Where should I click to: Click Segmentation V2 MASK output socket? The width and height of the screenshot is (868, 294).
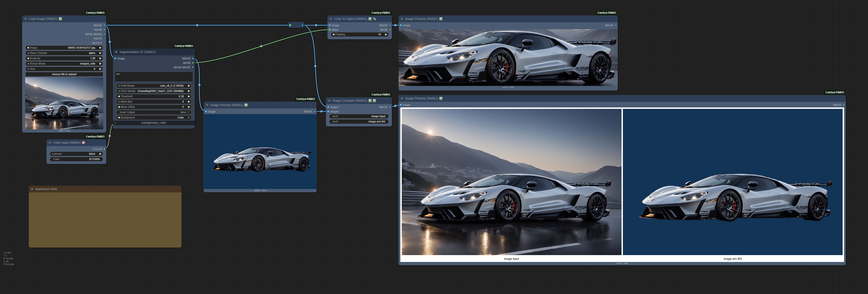(193, 63)
